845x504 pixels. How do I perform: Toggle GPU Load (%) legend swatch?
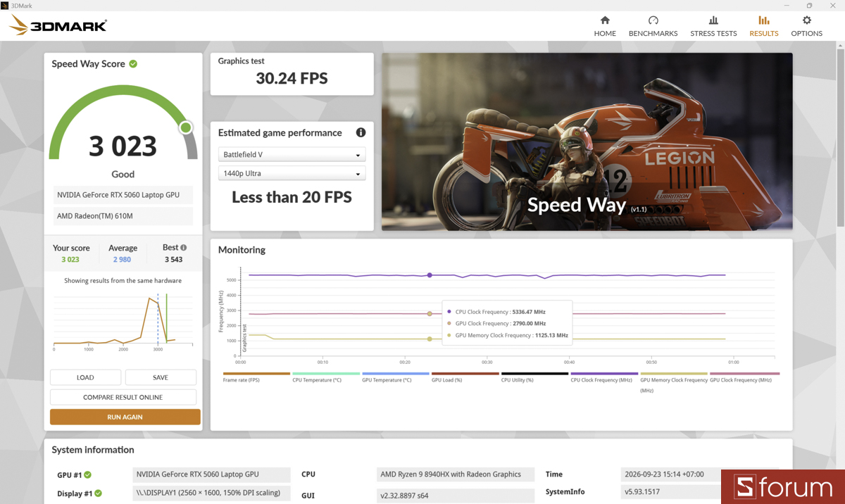point(465,374)
